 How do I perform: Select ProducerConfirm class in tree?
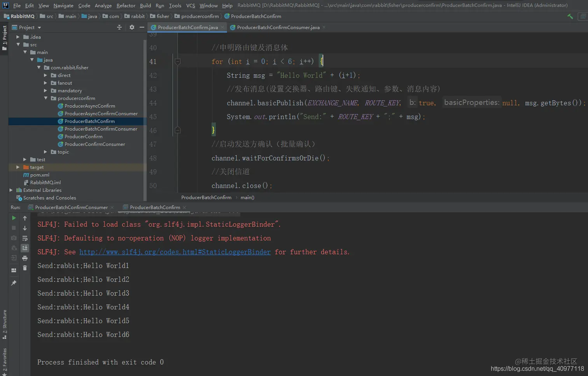coord(83,137)
